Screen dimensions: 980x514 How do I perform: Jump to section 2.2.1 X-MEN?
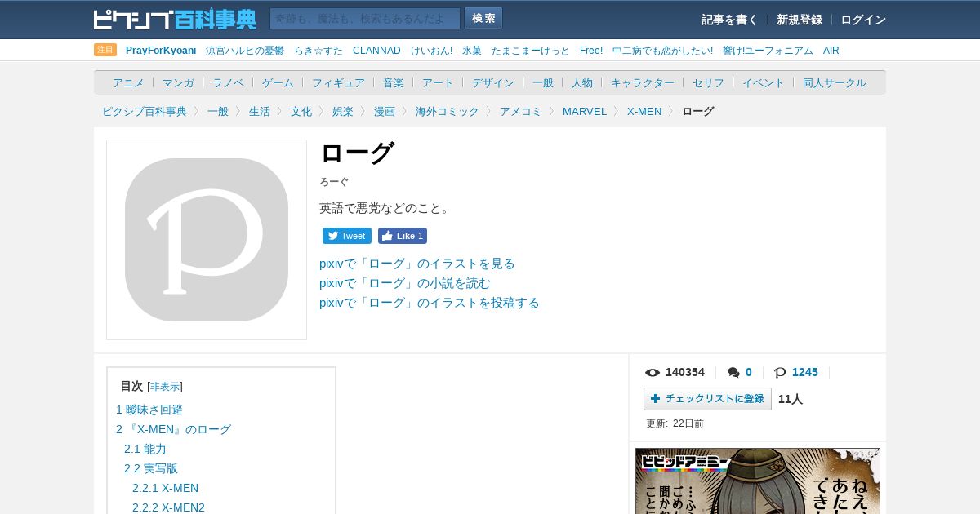coord(166,488)
